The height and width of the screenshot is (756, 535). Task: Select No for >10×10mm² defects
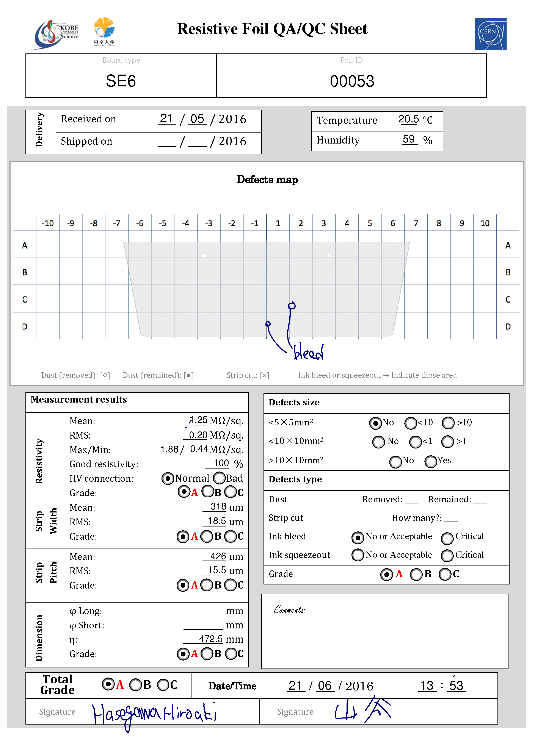(396, 462)
